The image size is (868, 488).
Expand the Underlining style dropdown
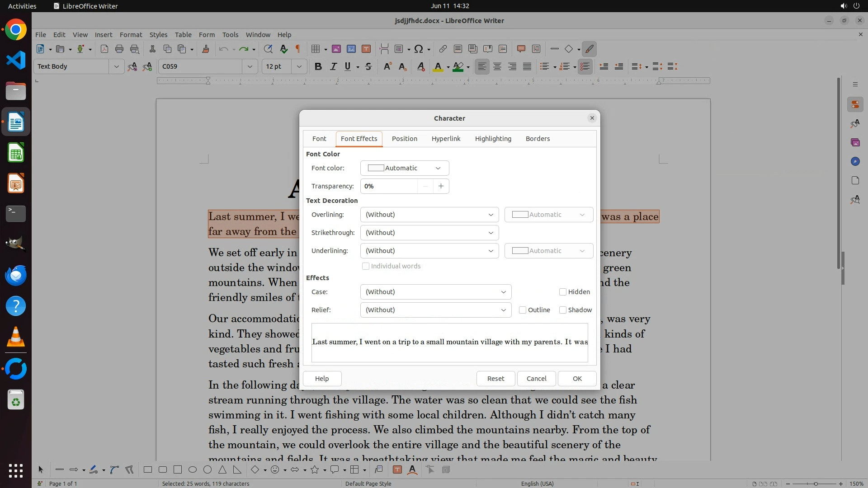tap(429, 251)
